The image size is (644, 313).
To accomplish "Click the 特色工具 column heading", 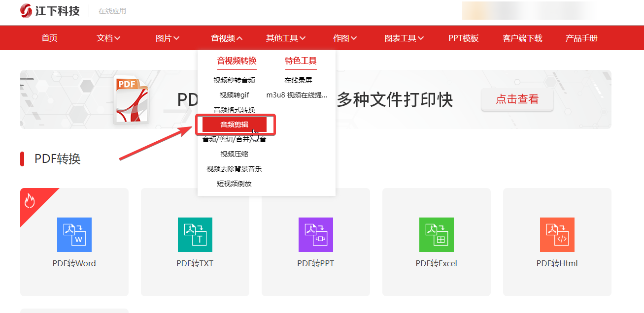I will click(301, 61).
